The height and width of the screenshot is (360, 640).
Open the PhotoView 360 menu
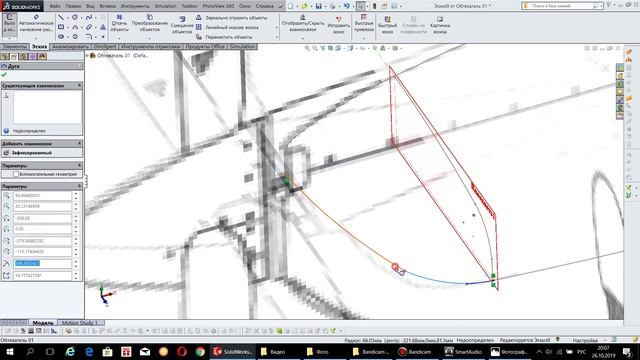[x=218, y=6]
